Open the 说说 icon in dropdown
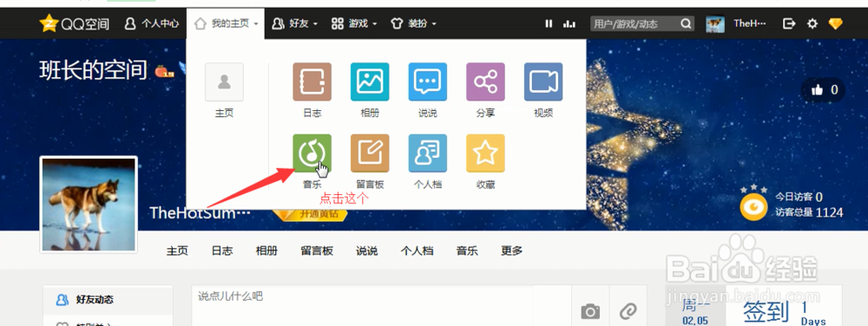This screenshot has height=326, width=868. 428,81
